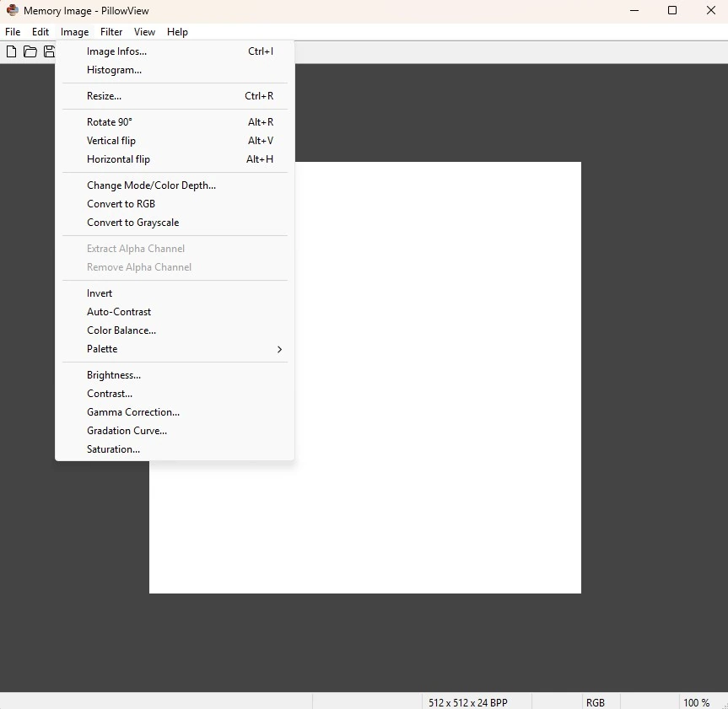728x709 pixels.
Task: Open the View menu
Action: coord(144,32)
